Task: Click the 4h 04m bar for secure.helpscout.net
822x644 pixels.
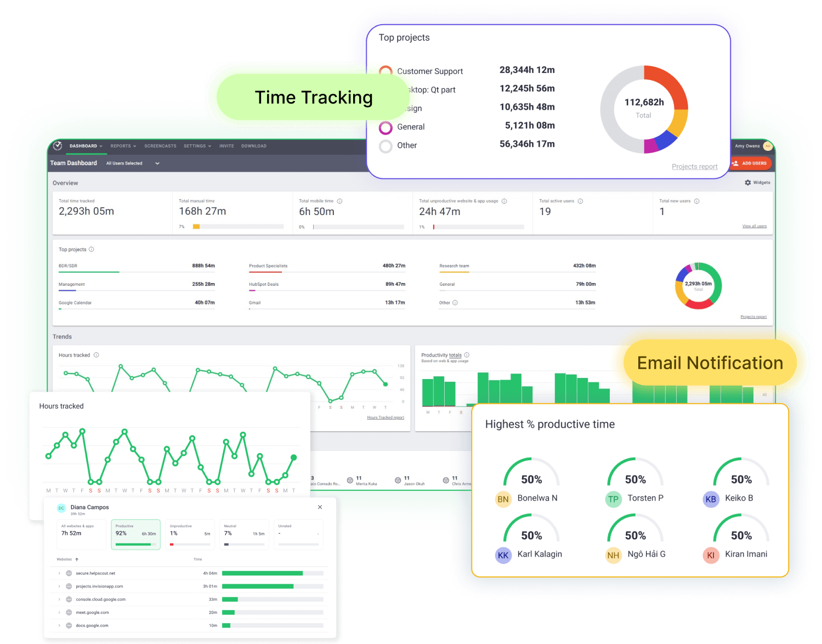Action: [x=273, y=573]
